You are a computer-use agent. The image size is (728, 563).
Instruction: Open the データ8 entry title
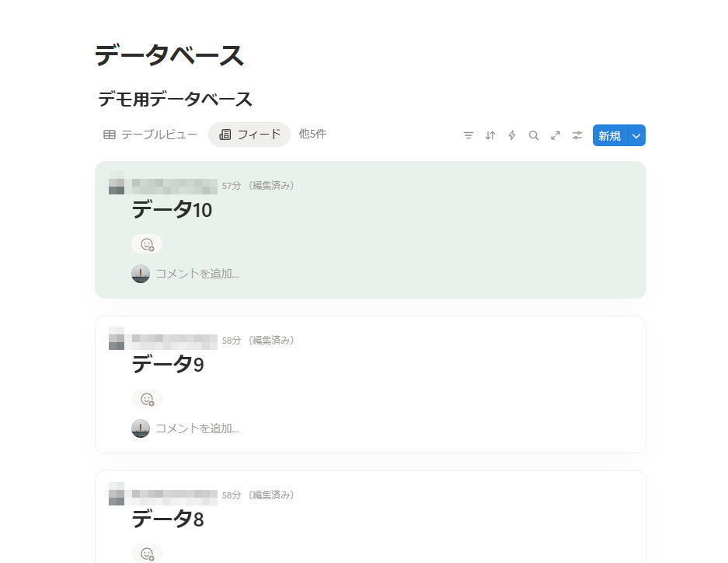(x=168, y=519)
